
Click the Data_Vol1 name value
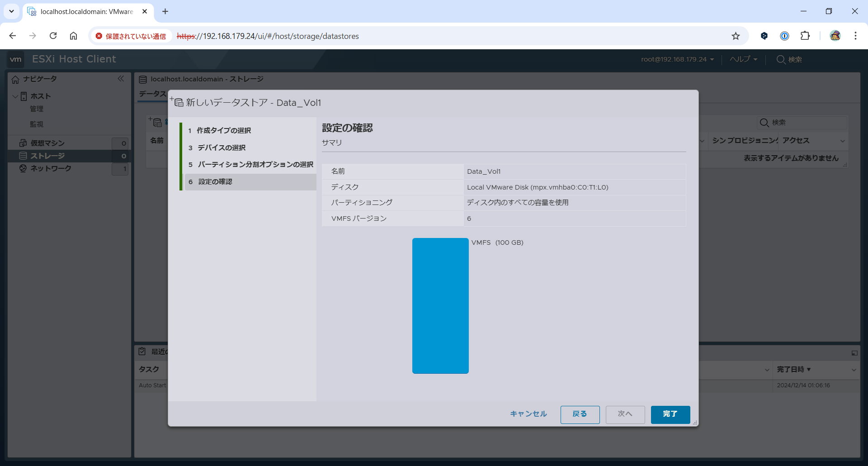[x=484, y=171]
